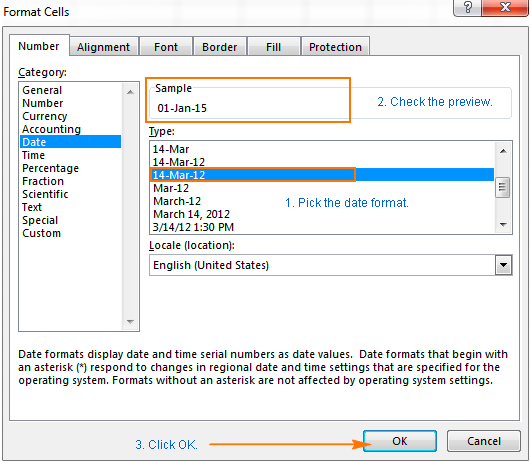This screenshot has width=531, height=462.
Task: Select the Currency category
Action: 45,116
